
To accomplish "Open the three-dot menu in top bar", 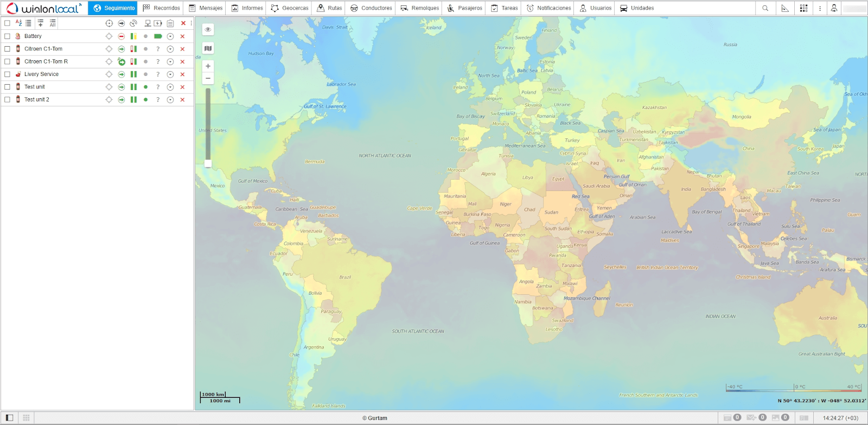I will click(x=820, y=8).
